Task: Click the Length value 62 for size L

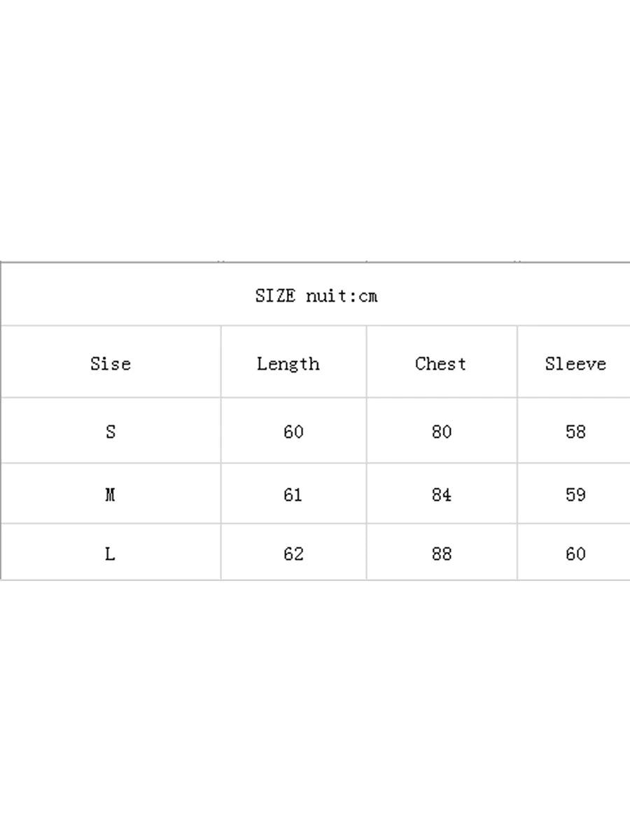Action: pos(293,554)
